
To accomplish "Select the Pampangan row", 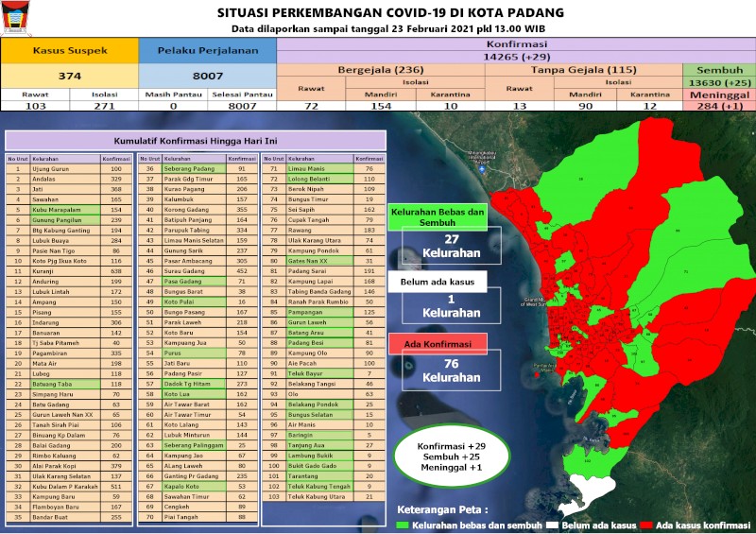I will pos(323,312).
